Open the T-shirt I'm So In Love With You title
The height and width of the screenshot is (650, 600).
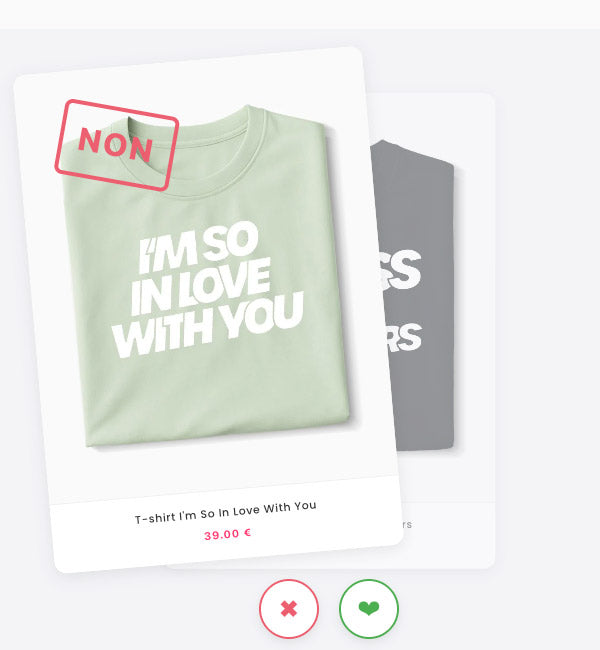[226, 512]
